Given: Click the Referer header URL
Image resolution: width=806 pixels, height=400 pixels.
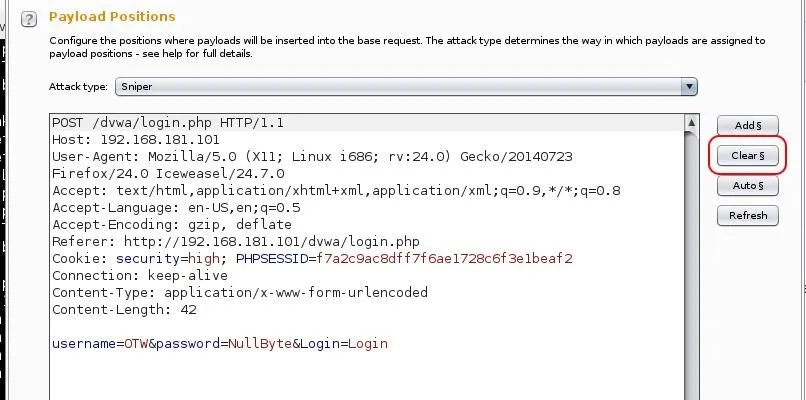Looking at the screenshot, I should 272,242.
